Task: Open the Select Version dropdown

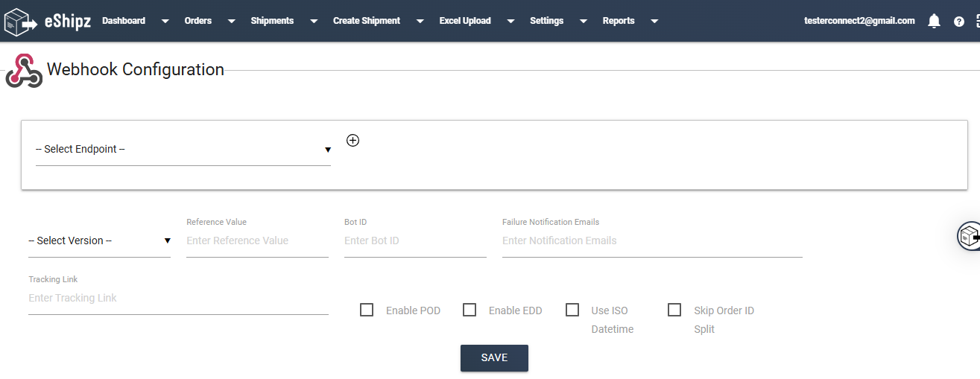Action: tap(99, 241)
